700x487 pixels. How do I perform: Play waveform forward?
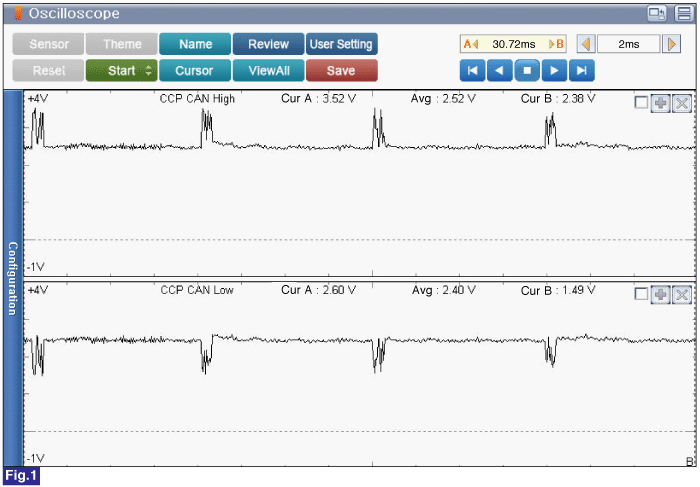coord(554,71)
